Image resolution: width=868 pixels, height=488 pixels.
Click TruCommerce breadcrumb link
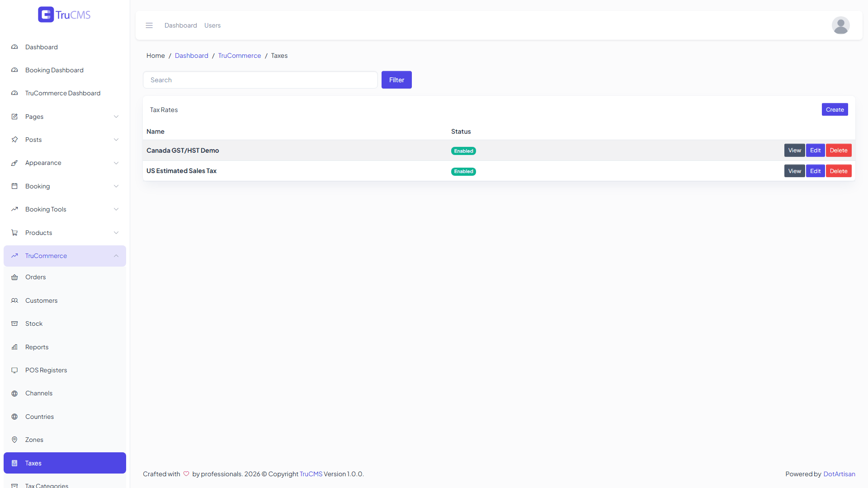(240, 56)
